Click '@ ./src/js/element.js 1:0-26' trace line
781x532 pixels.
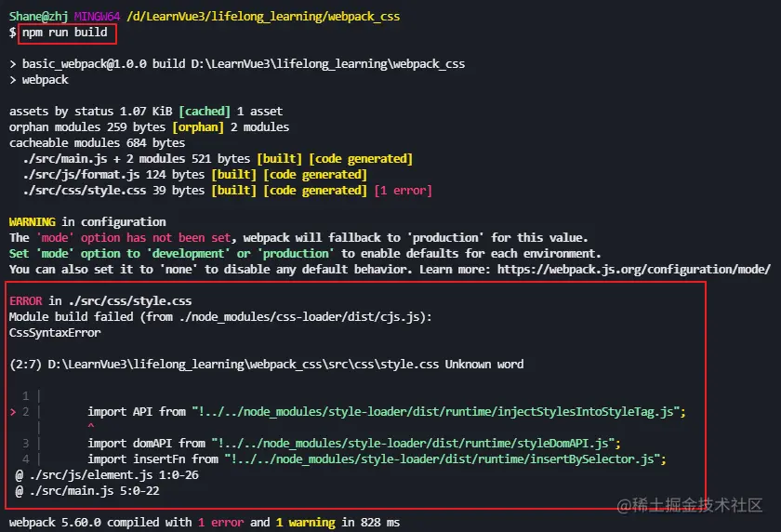coord(107,475)
